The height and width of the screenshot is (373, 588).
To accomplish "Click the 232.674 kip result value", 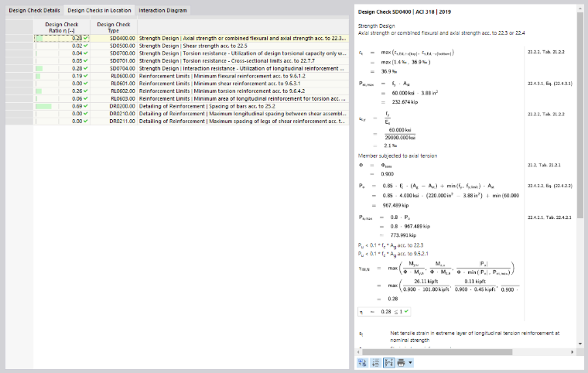I will (405, 102).
